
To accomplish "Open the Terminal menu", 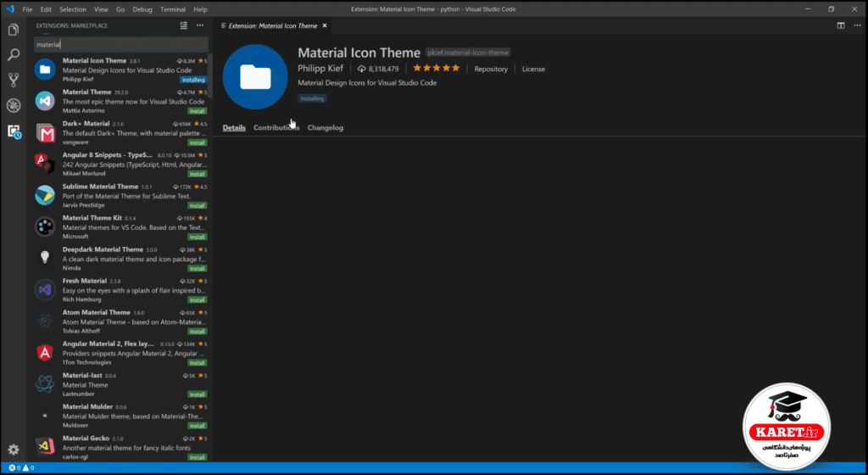I will point(173,9).
